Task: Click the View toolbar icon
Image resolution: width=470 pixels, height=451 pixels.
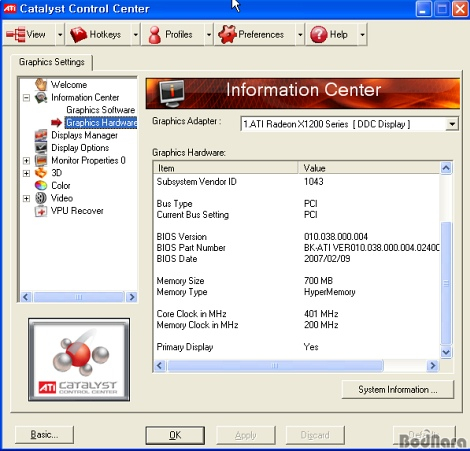Action: [16, 34]
